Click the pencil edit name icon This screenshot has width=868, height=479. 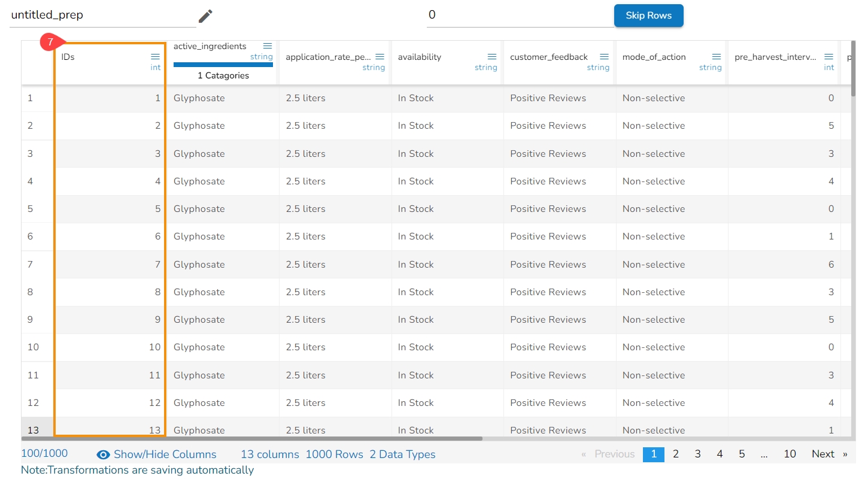tap(205, 16)
